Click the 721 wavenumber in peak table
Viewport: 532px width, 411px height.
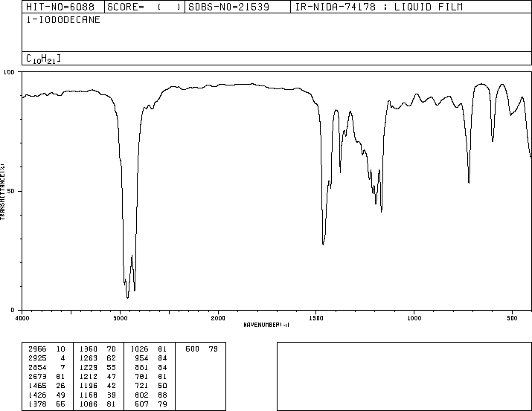tap(141, 386)
